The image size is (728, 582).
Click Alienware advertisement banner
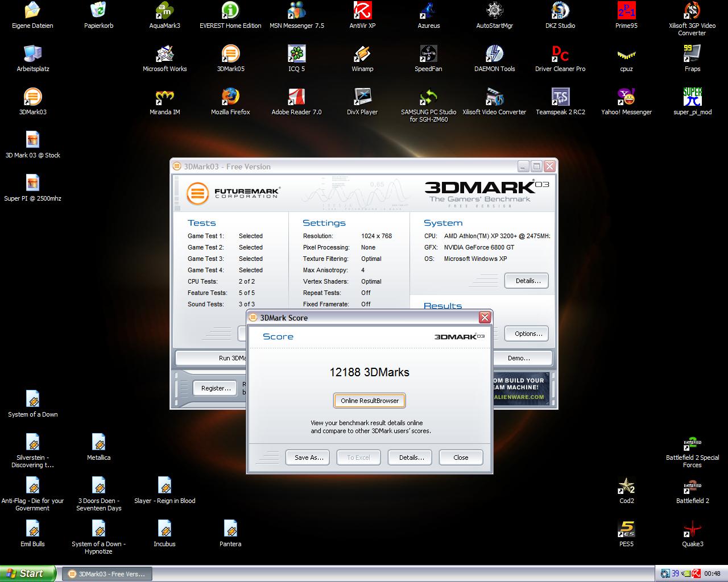[521, 388]
